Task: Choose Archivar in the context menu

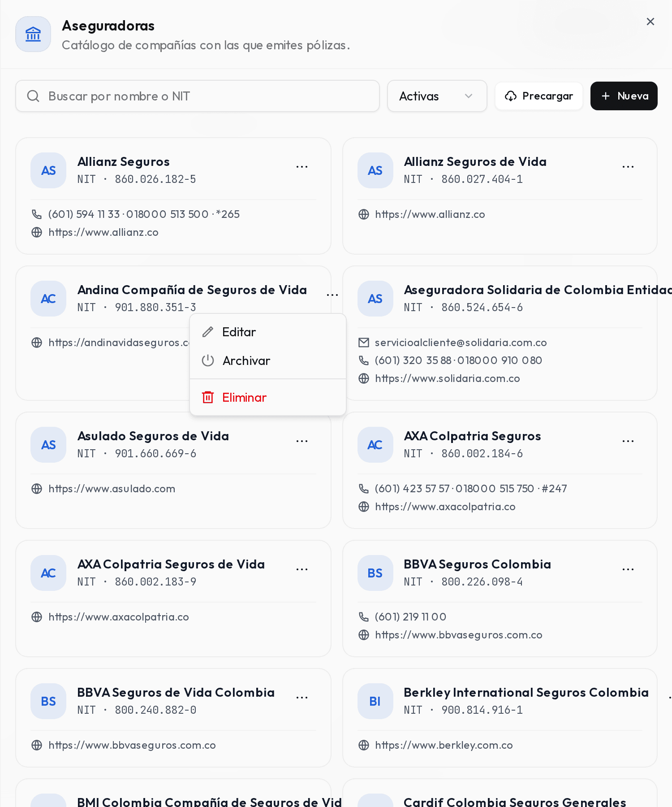Action: (x=268, y=361)
